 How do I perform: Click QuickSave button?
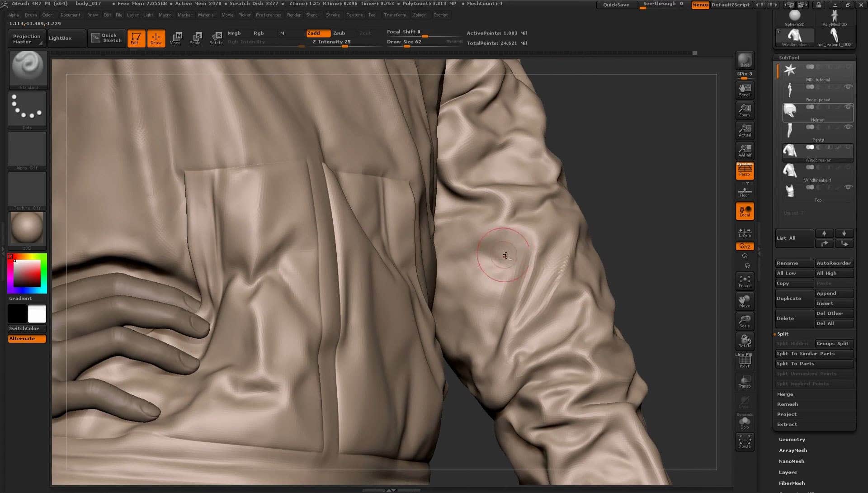point(616,5)
